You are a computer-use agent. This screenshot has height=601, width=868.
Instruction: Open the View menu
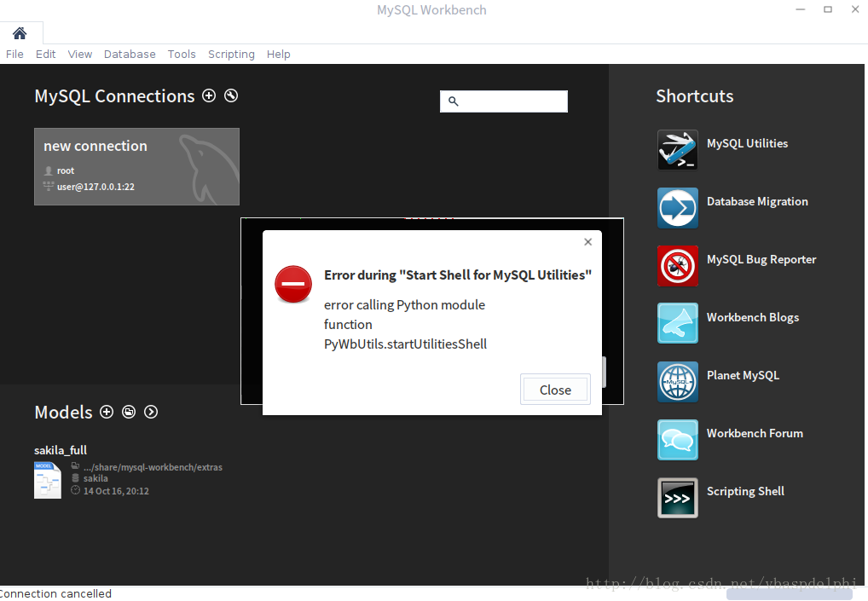79,55
